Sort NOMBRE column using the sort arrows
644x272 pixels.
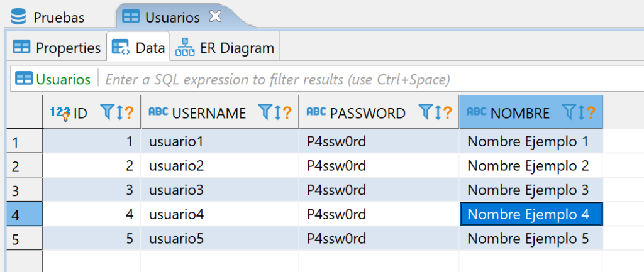tap(580, 113)
